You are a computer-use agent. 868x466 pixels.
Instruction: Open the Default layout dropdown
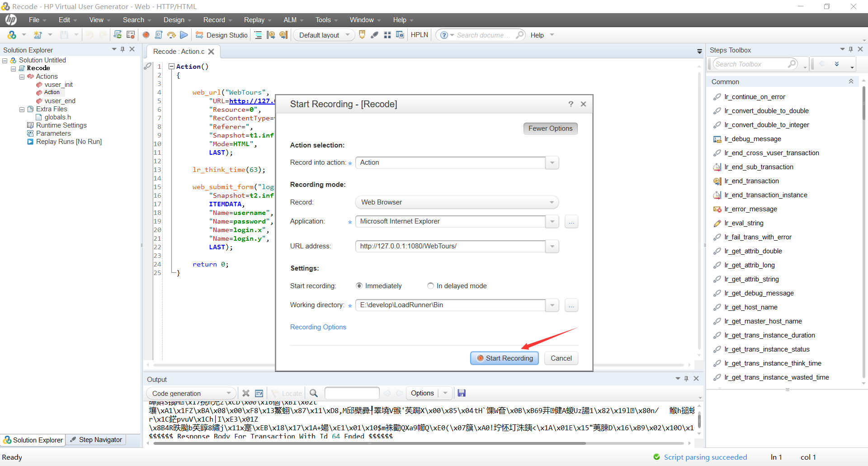pyautogui.click(x=325, y=35)
